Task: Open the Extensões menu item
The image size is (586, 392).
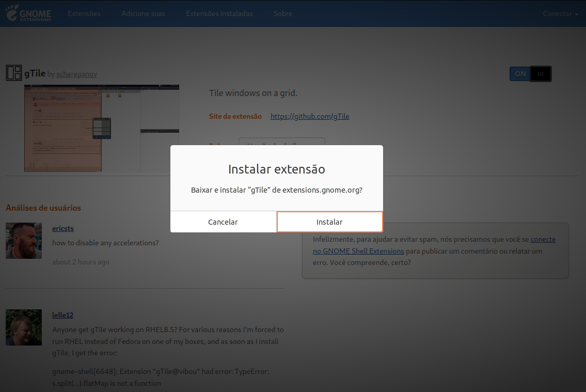Action: pyautogui.click(x=84, y=13)
